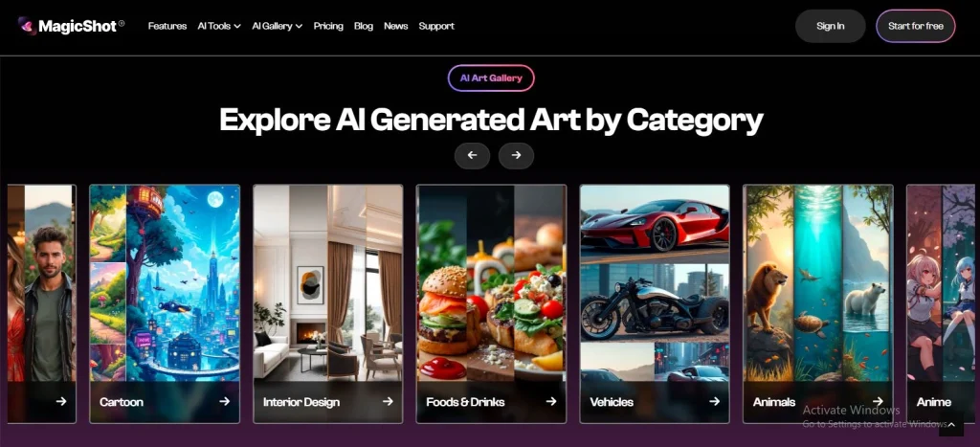Open the Features menu item
This screenshot has width=980, height=447.
[x=167, y=26]
